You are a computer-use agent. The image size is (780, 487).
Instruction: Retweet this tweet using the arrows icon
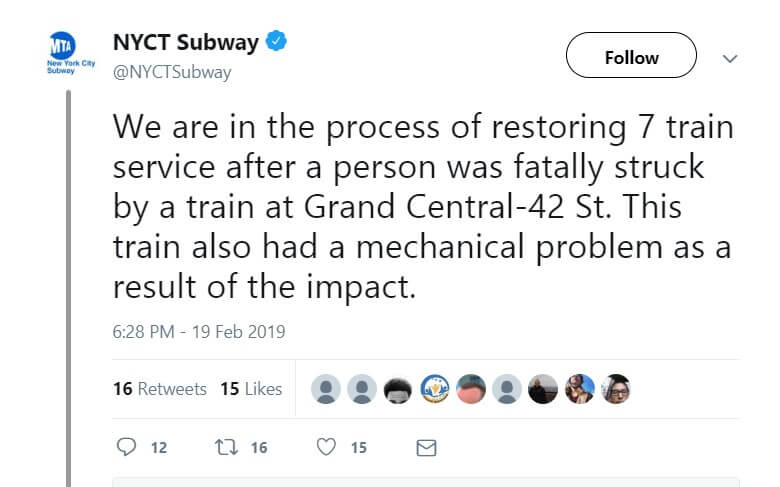(x=225, y=448)
